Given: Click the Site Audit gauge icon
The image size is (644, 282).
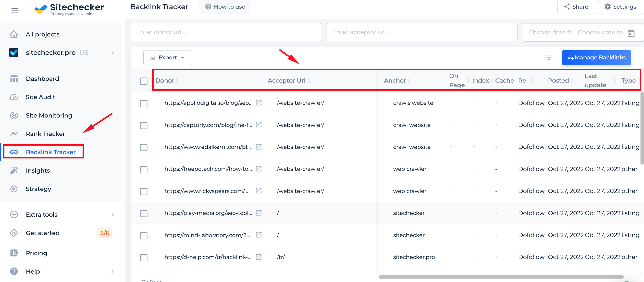Looking at the screenshot, I should point(14,97).
